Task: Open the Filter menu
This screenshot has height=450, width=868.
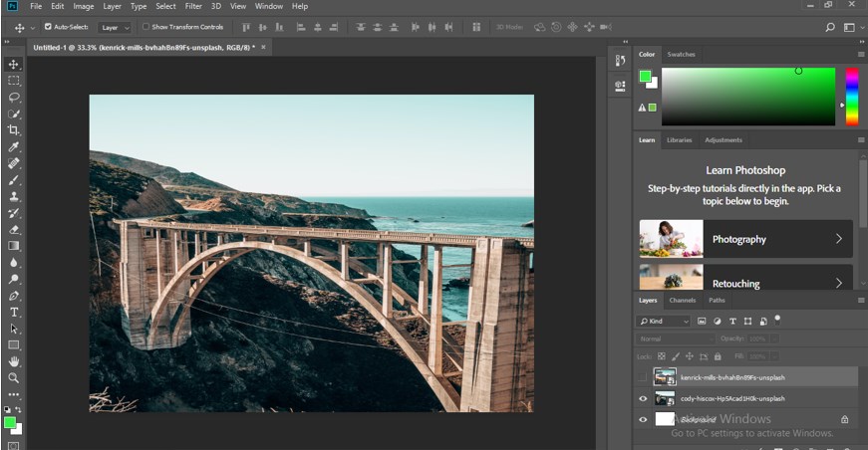Action: pos(192,6)
